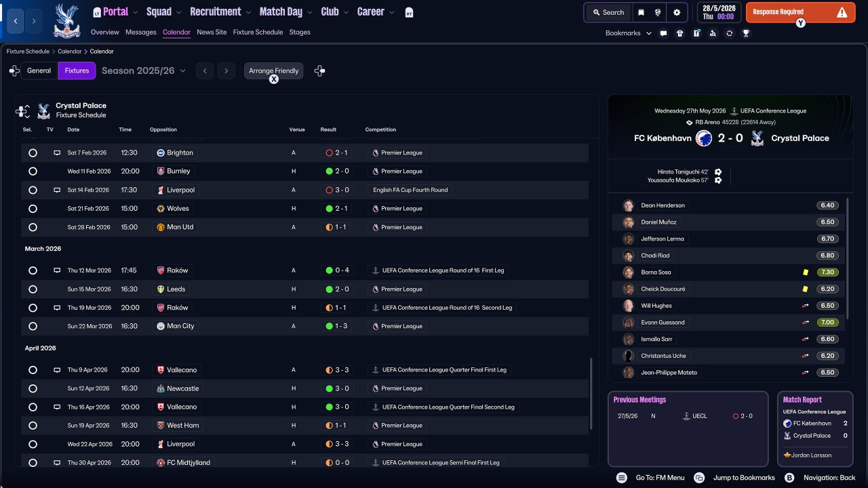868x488 pixels.
Task: Click the TV icon on the Liverpool FA Cup row
Action: [57, 190]
